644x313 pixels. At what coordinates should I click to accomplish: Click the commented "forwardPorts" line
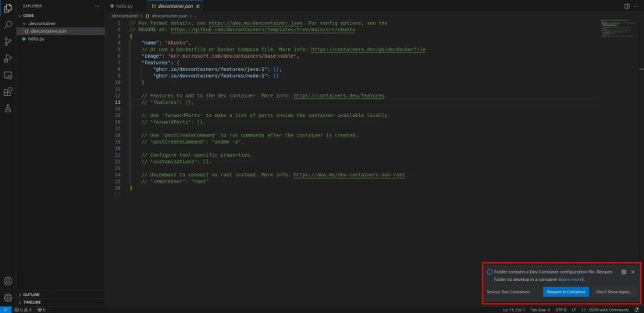173,122
